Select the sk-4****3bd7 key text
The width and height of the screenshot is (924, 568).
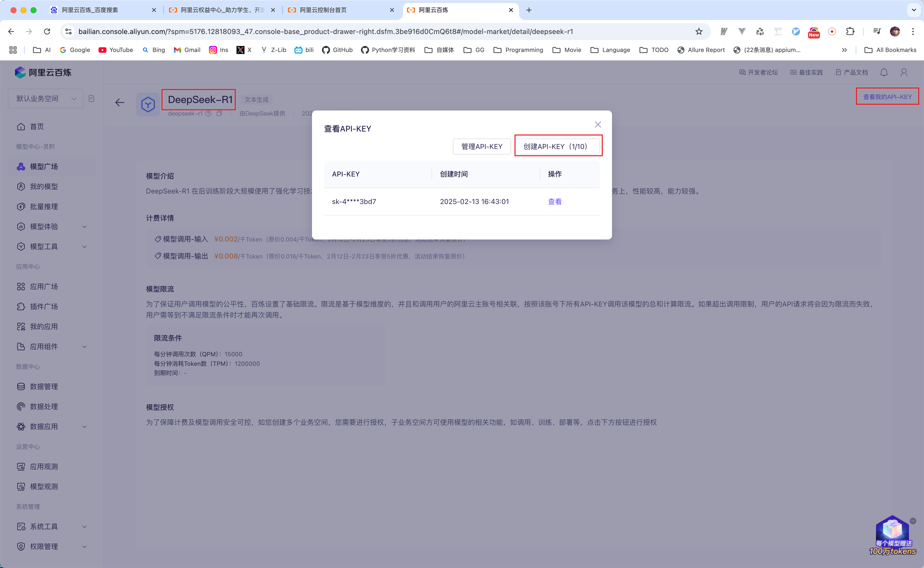pyautogui.click(x=354, y=201)
